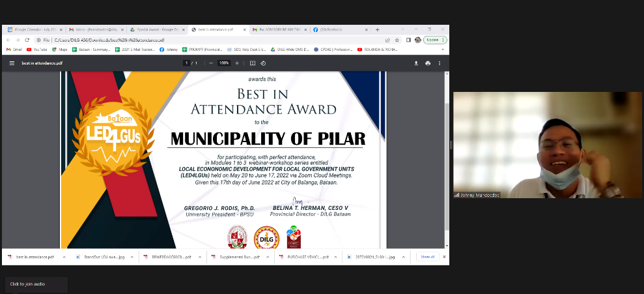Viewport: 644px width, 294px height.
Task: Click the fit to page icon
Action: click(253, 63)
